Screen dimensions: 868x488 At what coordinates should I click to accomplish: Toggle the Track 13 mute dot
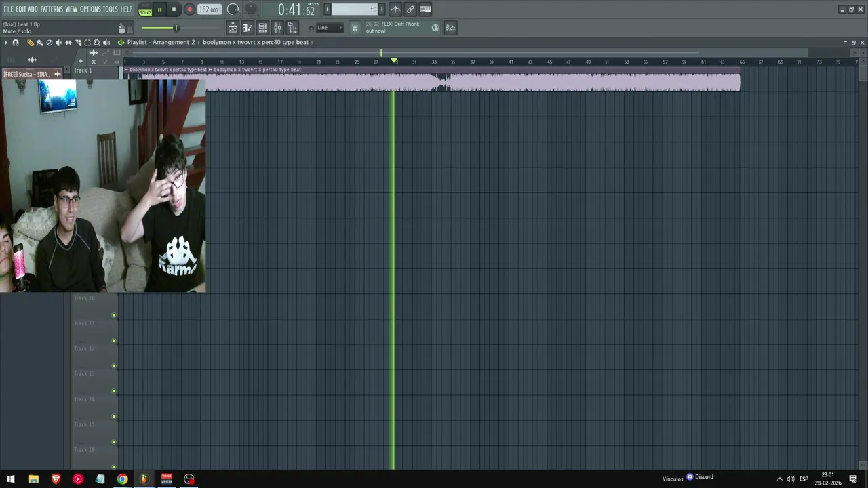click(114, 391)
